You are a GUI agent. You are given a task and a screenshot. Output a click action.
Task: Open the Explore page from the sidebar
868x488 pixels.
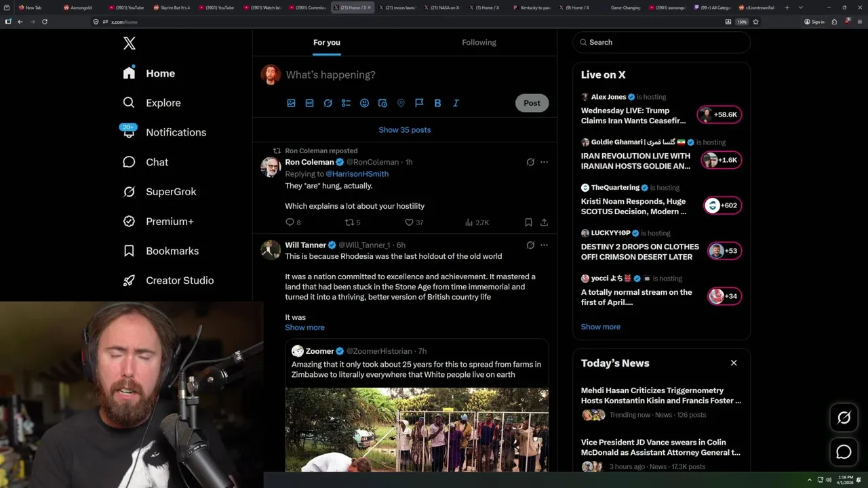click(x=152, y=103)
